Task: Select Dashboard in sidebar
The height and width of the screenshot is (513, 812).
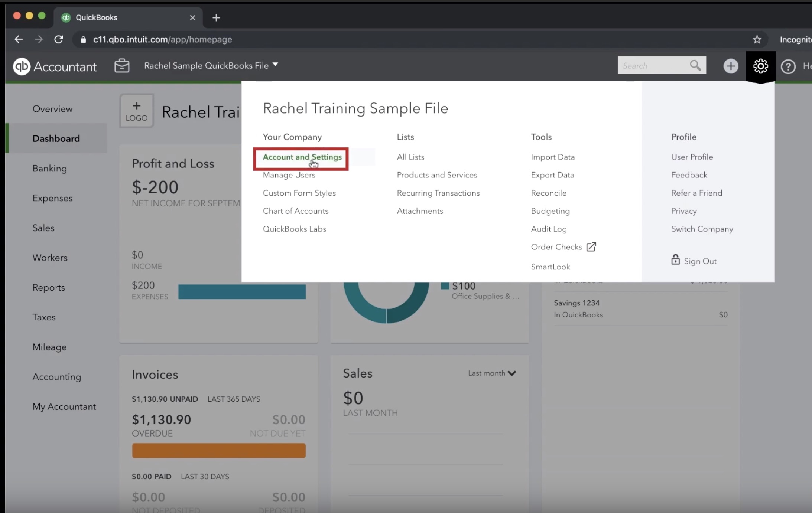Action: (56, 138)
